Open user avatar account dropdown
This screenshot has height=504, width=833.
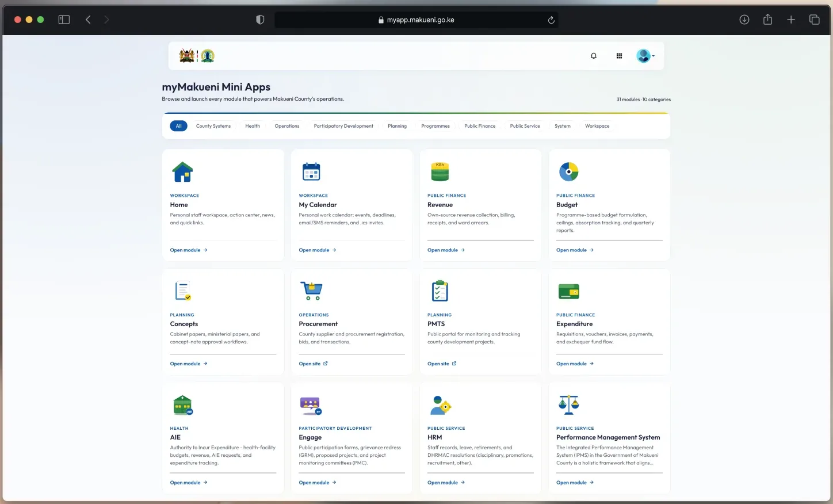[645, 56]
